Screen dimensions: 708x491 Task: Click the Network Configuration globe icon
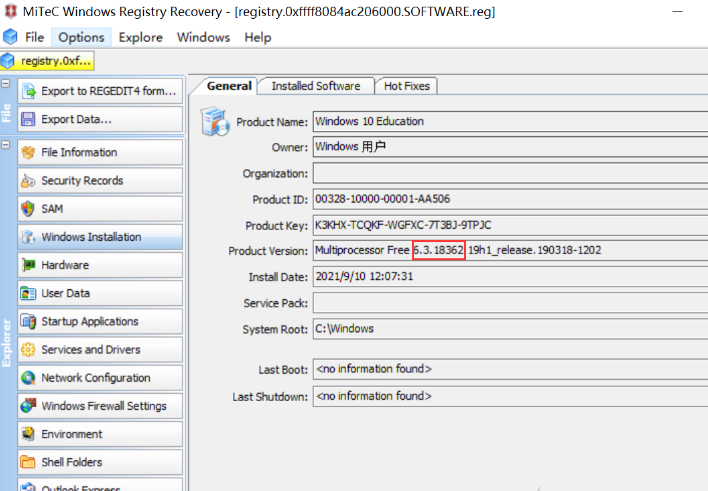tap(28, 378)
